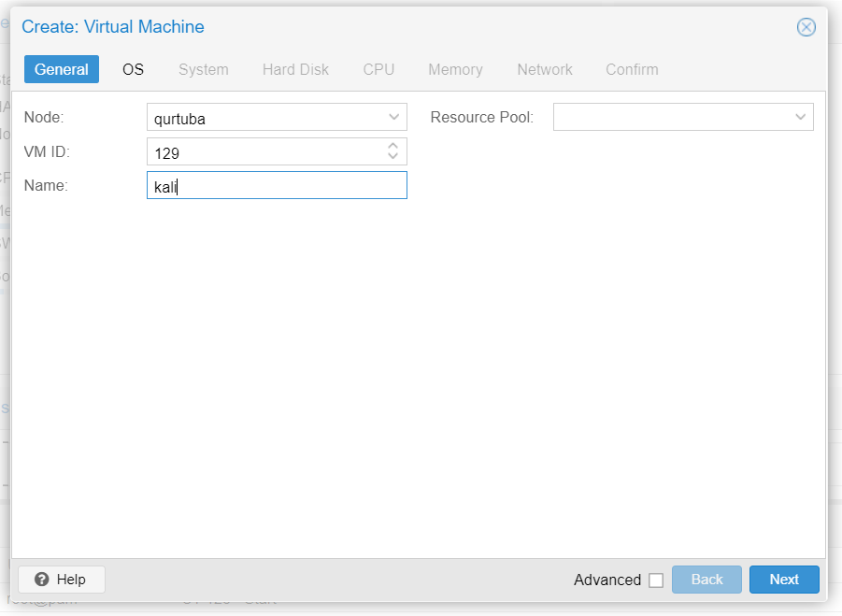Close the Create Virtual Machine dialog
Image resolution: width=842 pixels, height=616 pixels.
806,27
